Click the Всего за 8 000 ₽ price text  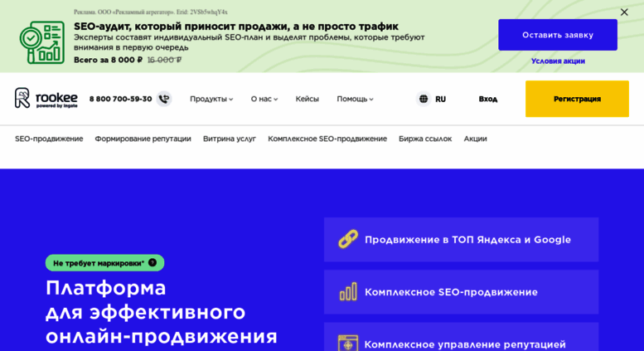pos(108,60)
